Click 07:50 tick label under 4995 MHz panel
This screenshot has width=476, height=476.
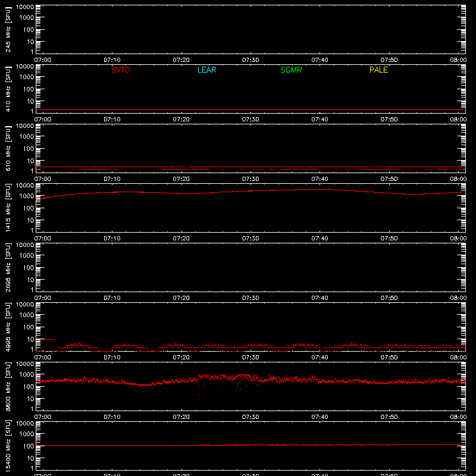coord(389,358)
